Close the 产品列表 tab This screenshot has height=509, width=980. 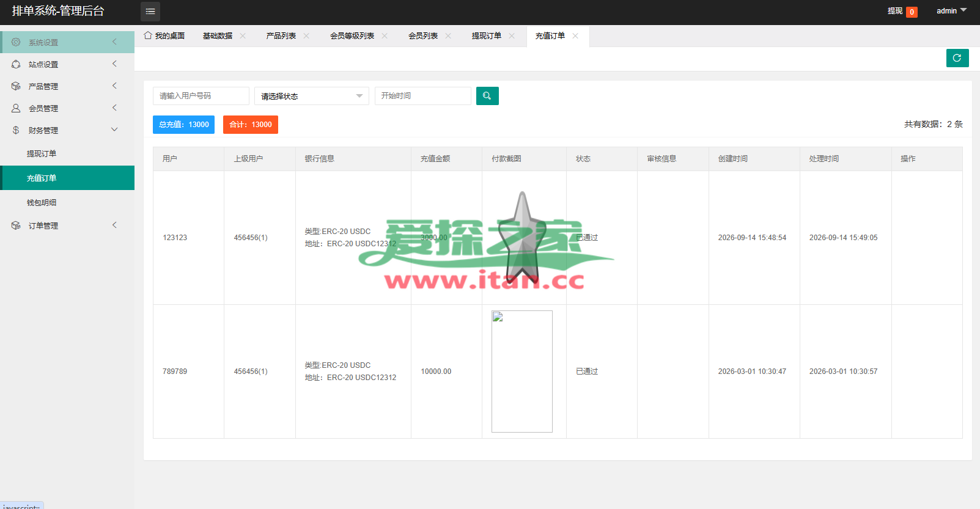click(x=306, y=36)
